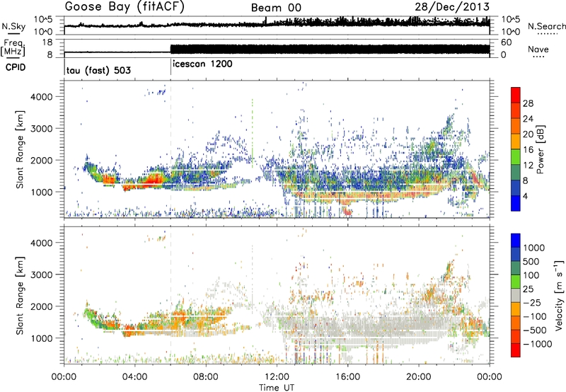
Task: Click the 'Freq. [MHz]' axis label
Action: (x=13, y=48)
